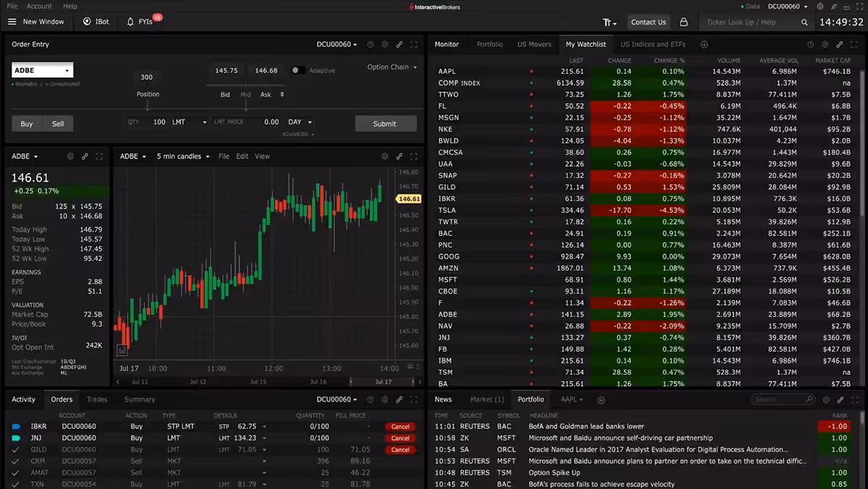Open Order Entry panel settings gear
Image resolution: width=868 pixels, height=489 pixels.
pyautogui.click(x=385, y=45)
